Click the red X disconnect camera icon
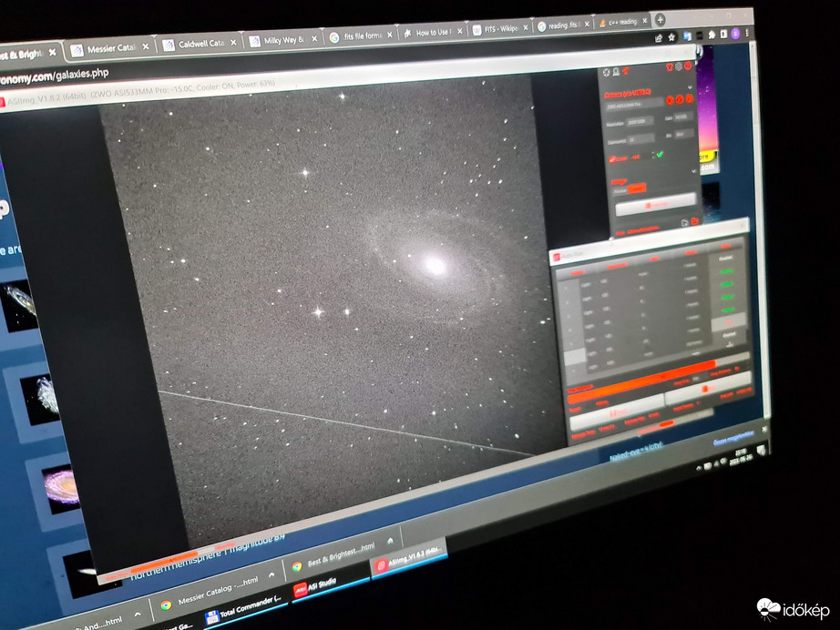 click(669, 99)
